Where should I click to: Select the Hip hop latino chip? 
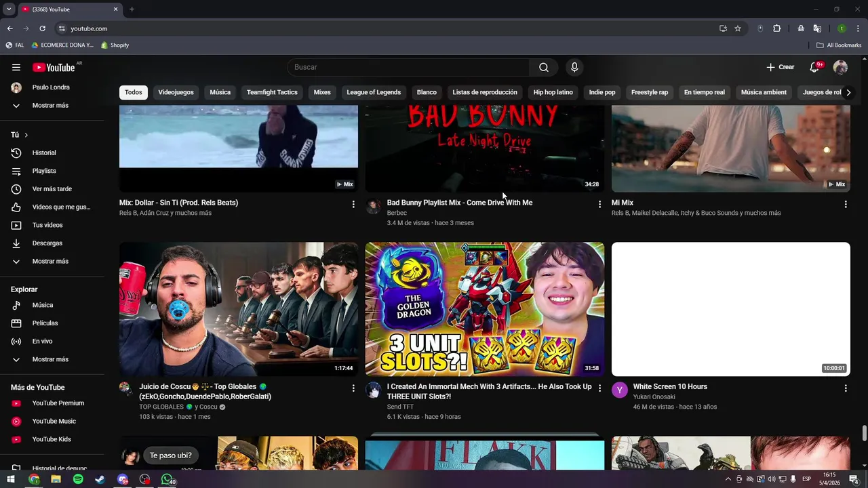tap(553, 92)
